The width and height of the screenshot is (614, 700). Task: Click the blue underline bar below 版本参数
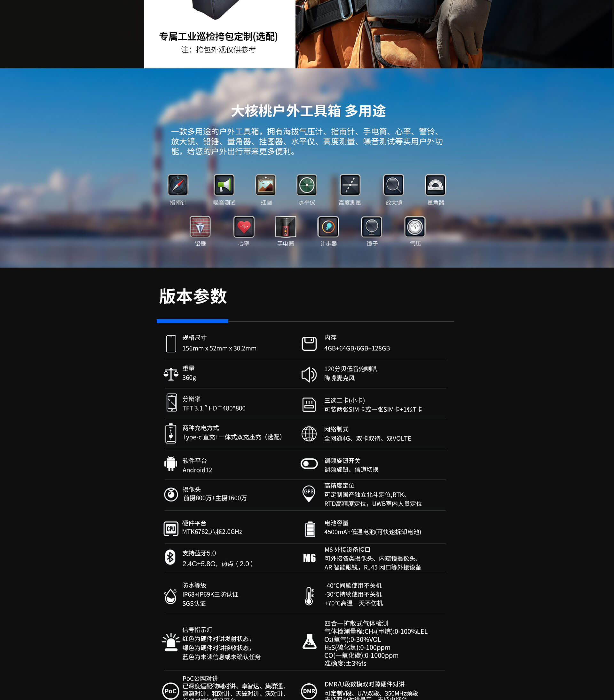pos(192,321)
